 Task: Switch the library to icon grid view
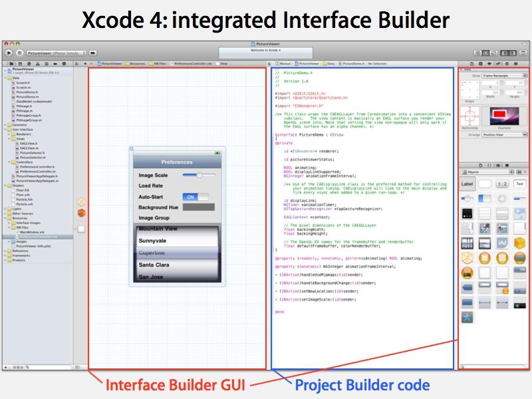click(519, 172)
